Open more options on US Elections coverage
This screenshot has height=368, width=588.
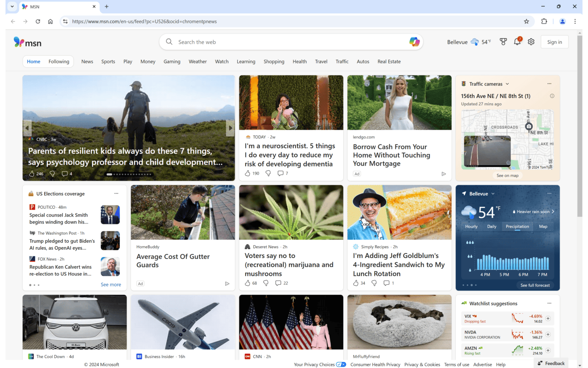116,194
